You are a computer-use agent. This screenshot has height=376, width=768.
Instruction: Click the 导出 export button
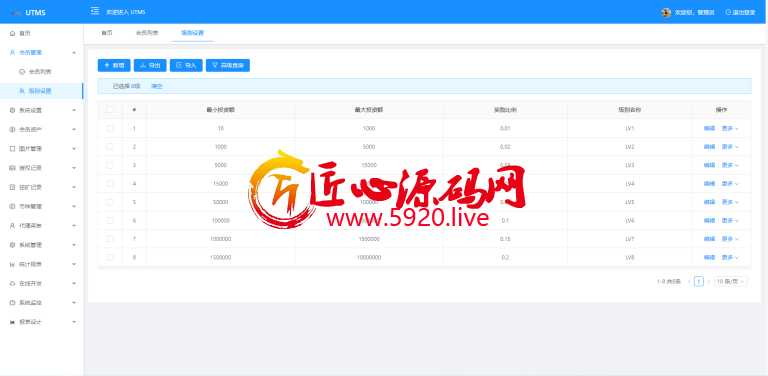pyautogui.click(x=150, y=66)
